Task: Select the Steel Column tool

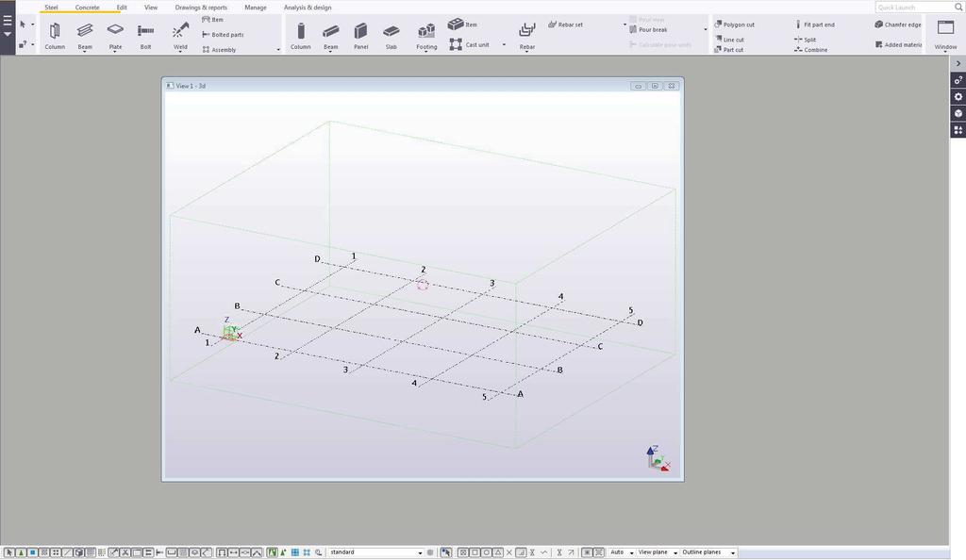Action: coord(54,35)
